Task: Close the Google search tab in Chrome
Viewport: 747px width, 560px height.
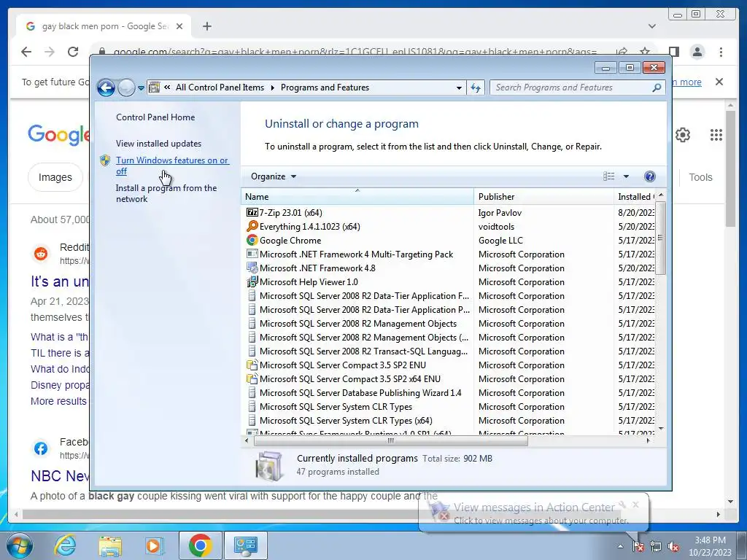Action: pyautogui.click(x=179, y=26)
